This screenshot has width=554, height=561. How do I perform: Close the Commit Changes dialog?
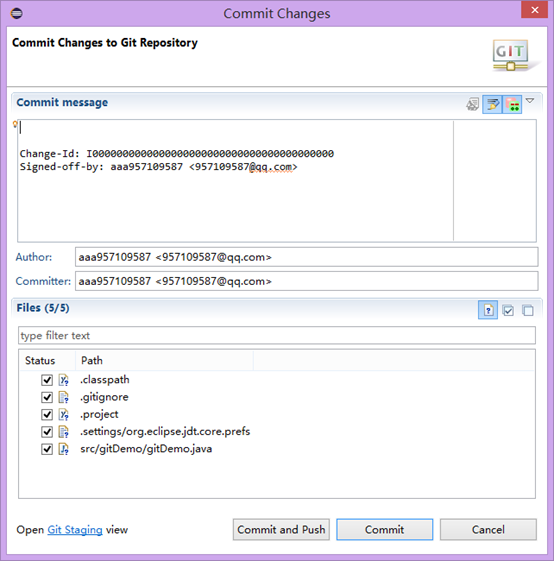(535, 10)
